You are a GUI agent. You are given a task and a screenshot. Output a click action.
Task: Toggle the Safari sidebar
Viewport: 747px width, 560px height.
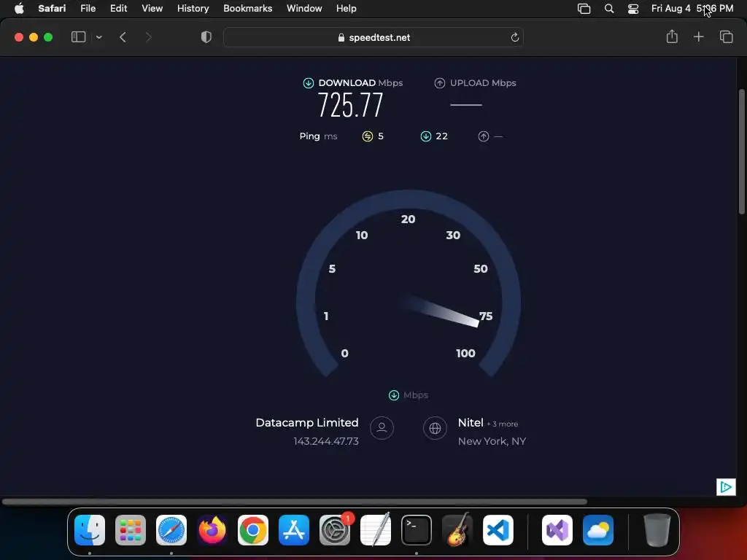(78, 37)
